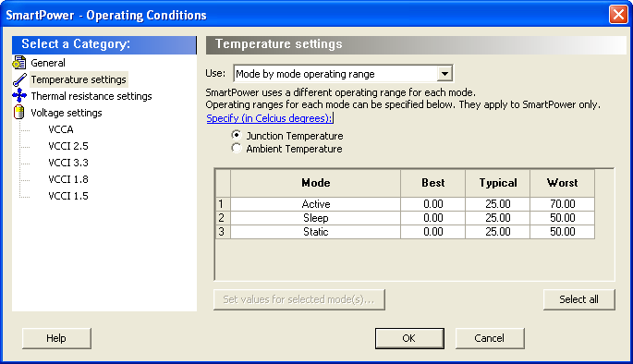
Task: Click the Best column header
Action: [432, 183]
